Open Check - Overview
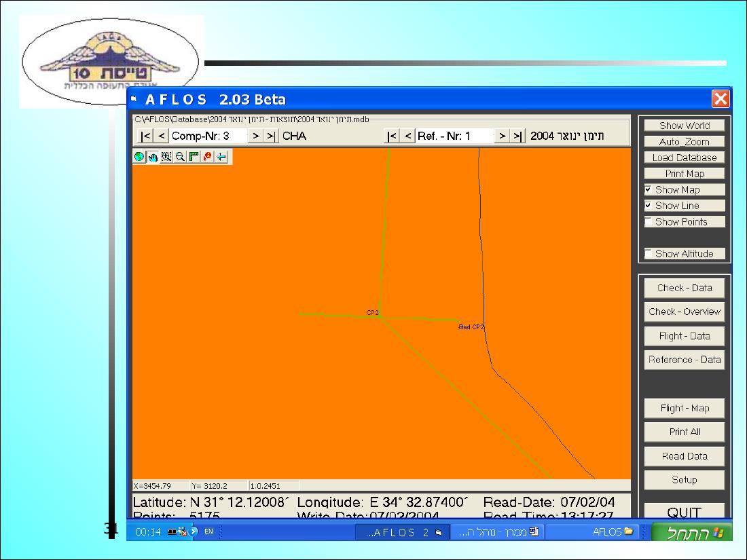Viewport: 747px width, 560px height. (685, 312)
